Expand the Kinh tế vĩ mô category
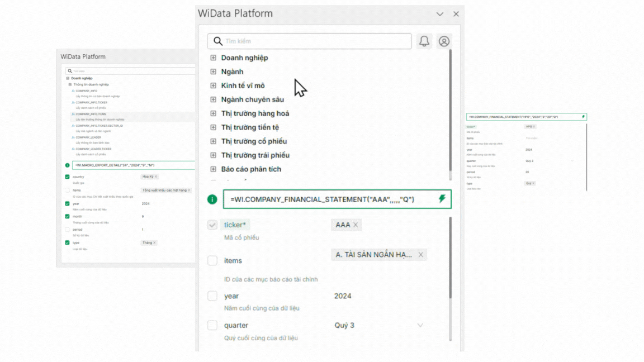 point(213,86)
